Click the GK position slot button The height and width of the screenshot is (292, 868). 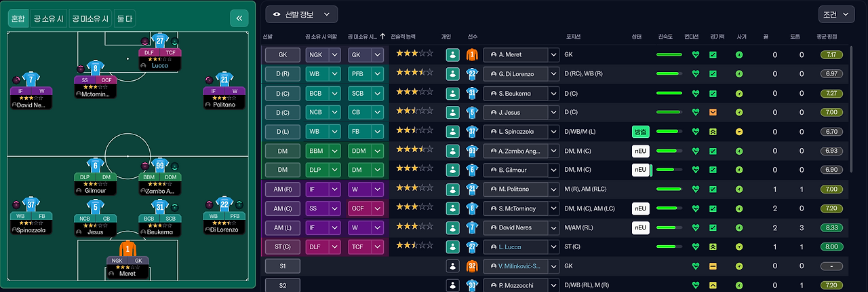point(282,55)
